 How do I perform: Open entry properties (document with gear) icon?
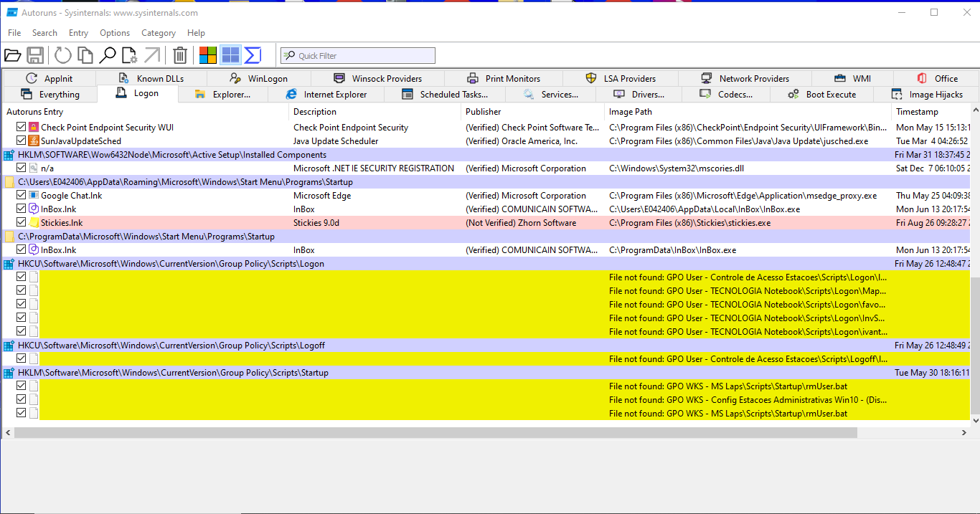click(x=130, y=55)
